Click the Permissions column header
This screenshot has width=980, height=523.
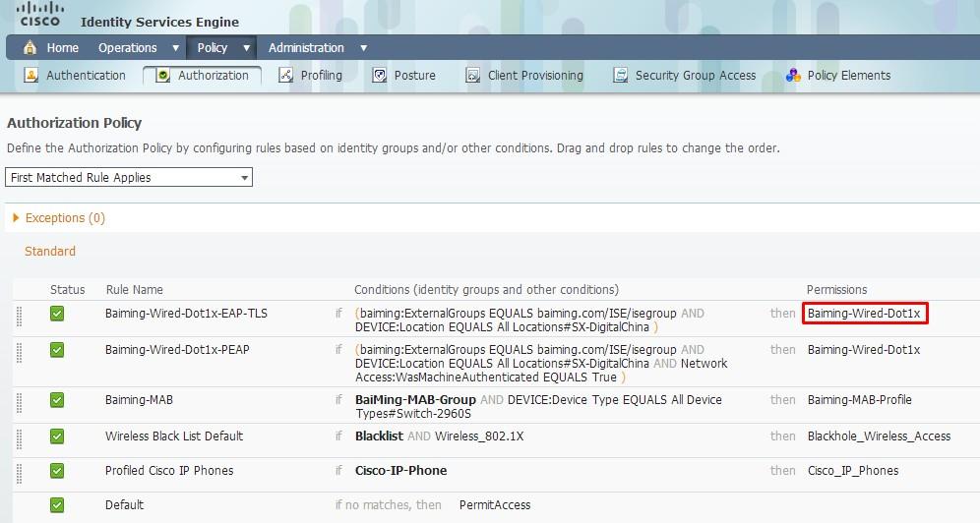pyautogui.click(x=837, y=290)
